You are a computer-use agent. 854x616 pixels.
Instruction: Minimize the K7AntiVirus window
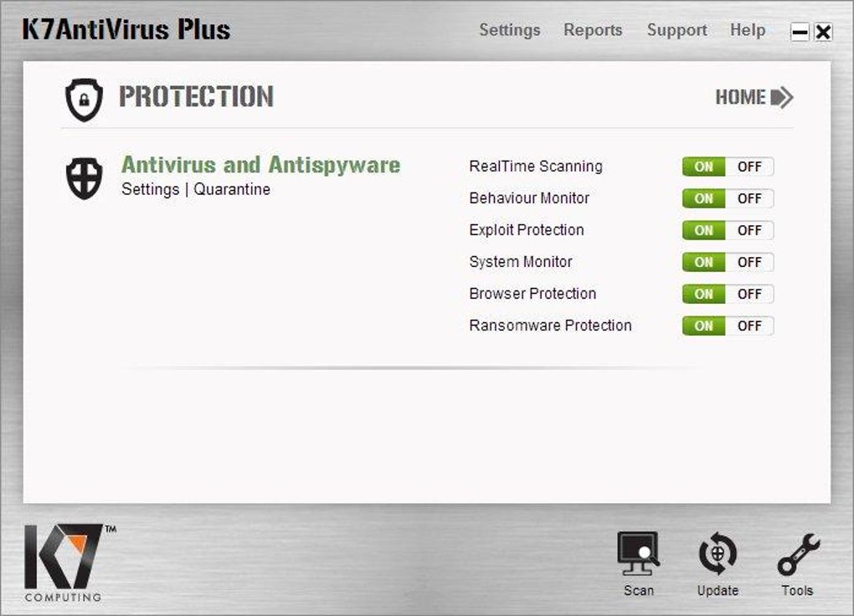pyautogui.click(x=800, y=32)
